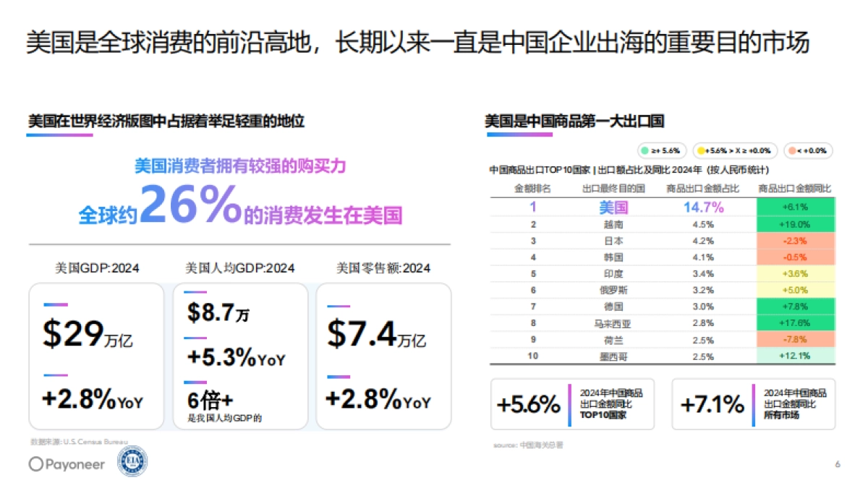Click the Payoneer logo
The image size is (868, 488).
(x=67, y=464)
